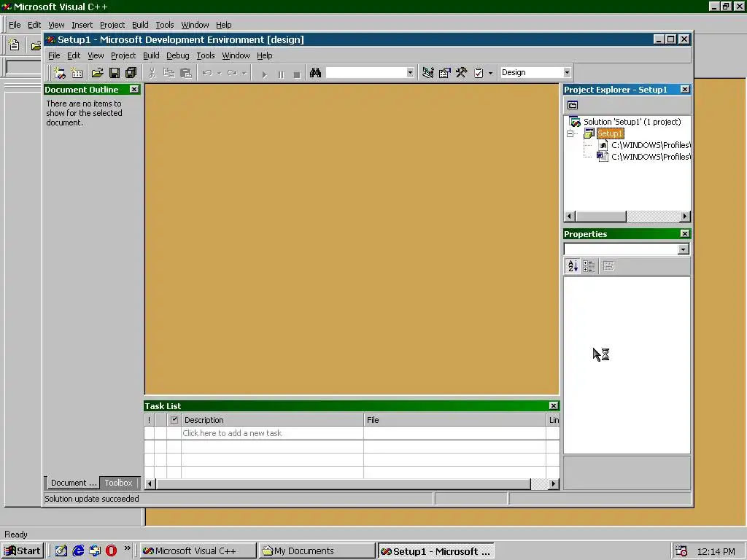
Task: Open the File menu in Visual C++ window
Action: click(15, 25)
